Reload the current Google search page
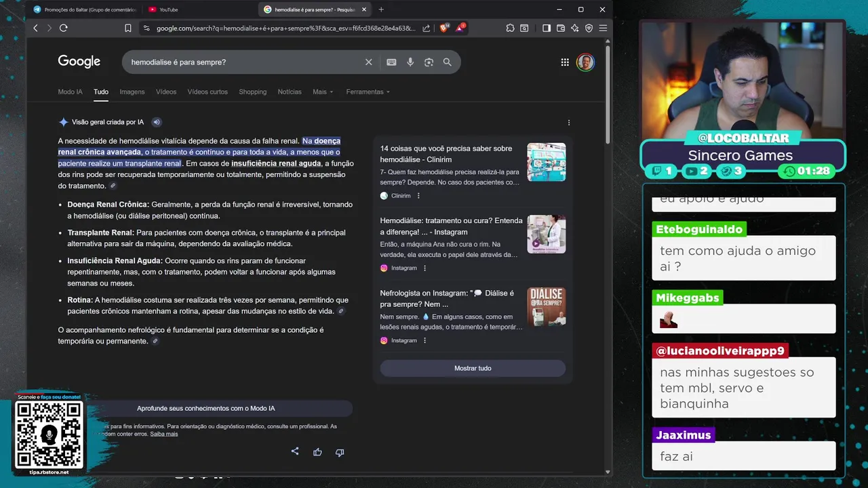 [64, 28]
